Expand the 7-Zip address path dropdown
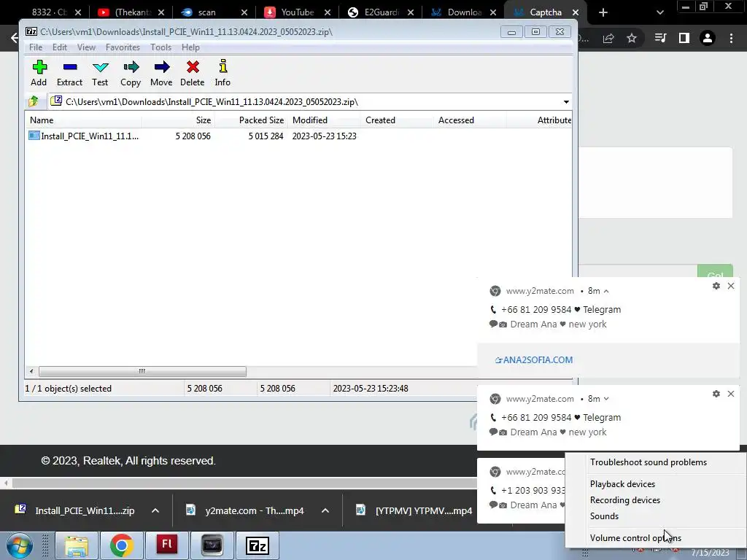Viewport: 747px width, 560px height. tap(566, 102)
